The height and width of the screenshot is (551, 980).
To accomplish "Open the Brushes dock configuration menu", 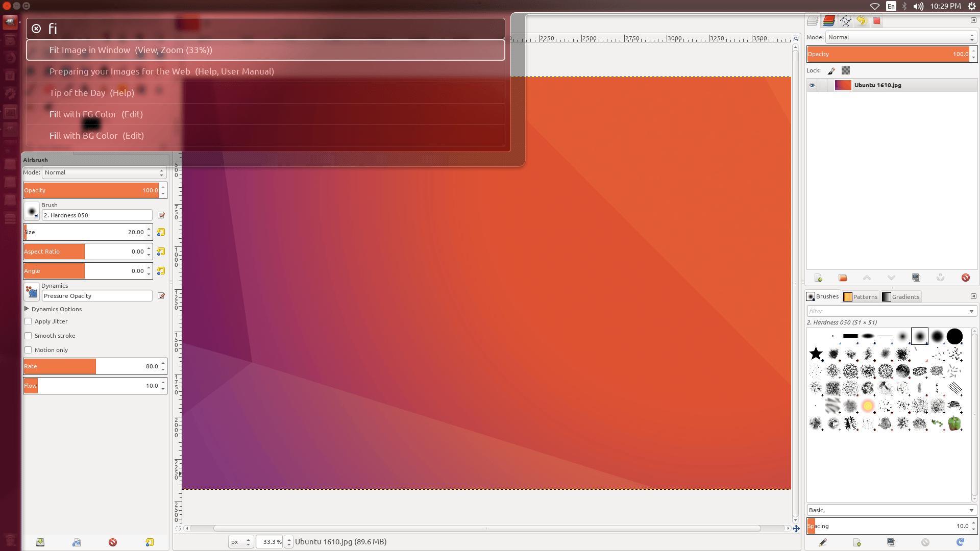I will [x=973, y=296].
